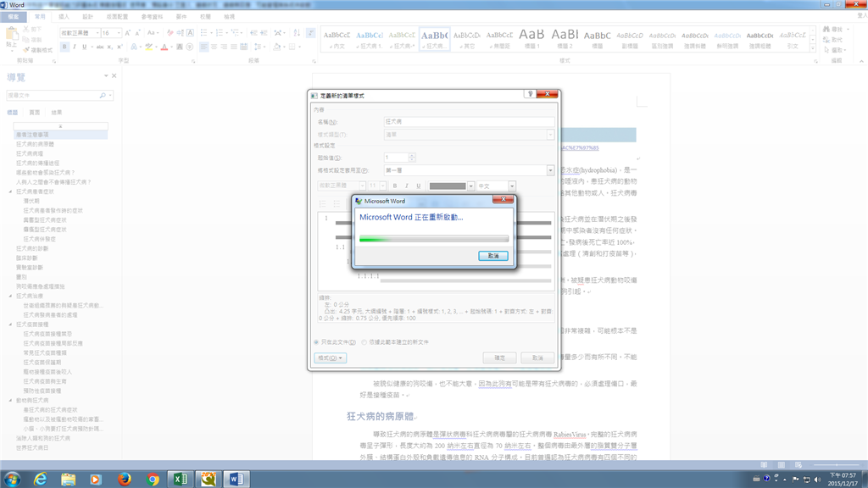Click the help question mark in dialog title
The image size is (868, 488).
point(530,94)
